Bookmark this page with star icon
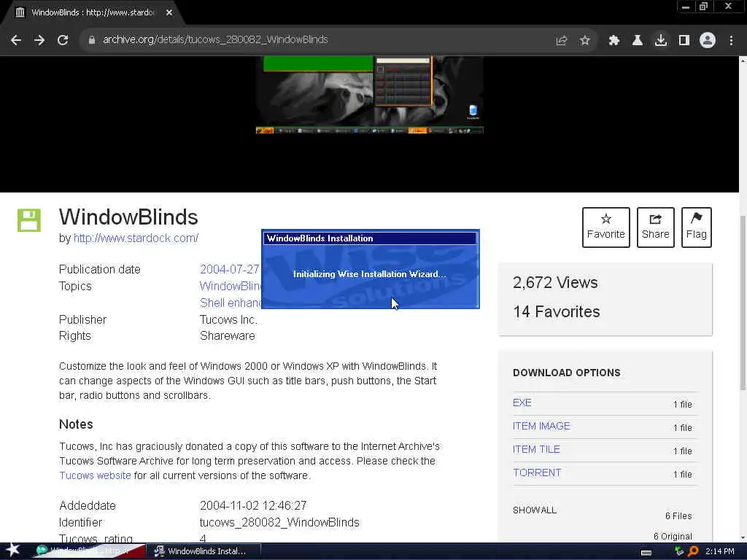 [x=585, y=41]
